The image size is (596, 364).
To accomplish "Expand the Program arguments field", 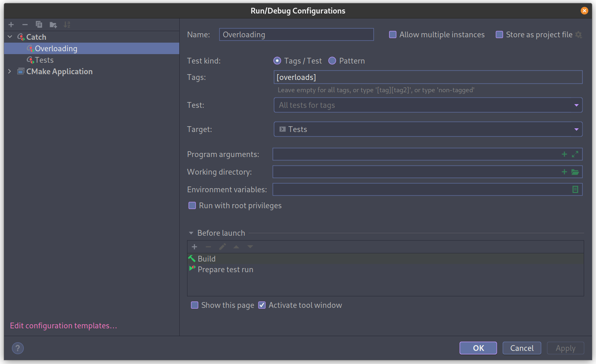I will (x=575, y=154).
